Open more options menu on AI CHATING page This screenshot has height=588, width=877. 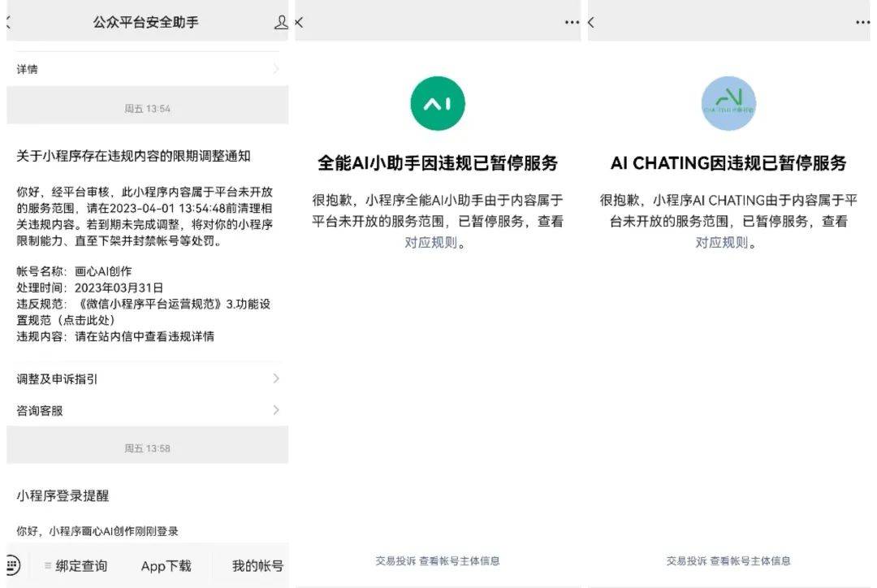coord(862,23)
